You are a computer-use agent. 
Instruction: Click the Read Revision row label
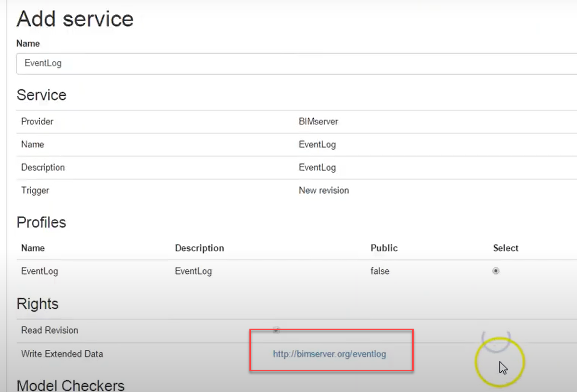point(49,330)
